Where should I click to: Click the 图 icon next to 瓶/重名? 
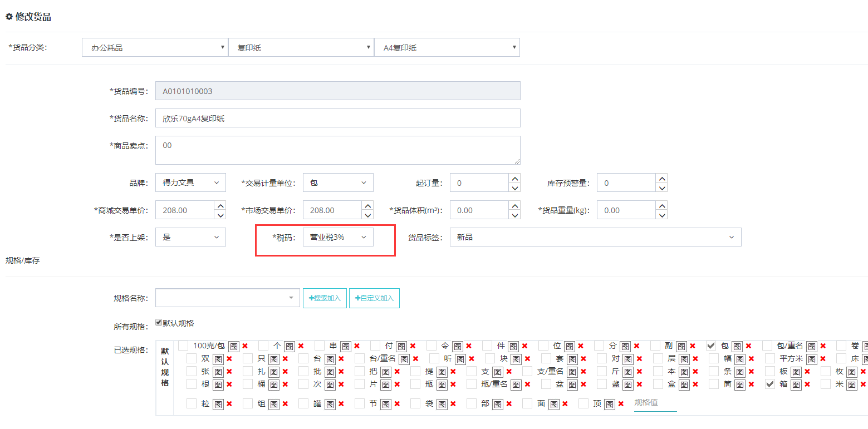516,384
